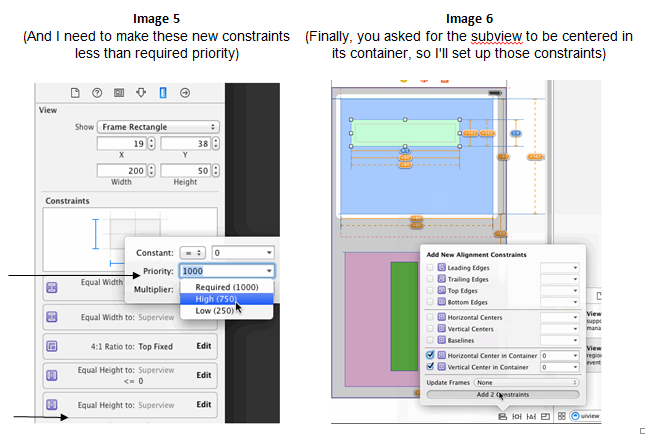Click the Pin constraints icon in bottom bar

click(x=518, y=414)
